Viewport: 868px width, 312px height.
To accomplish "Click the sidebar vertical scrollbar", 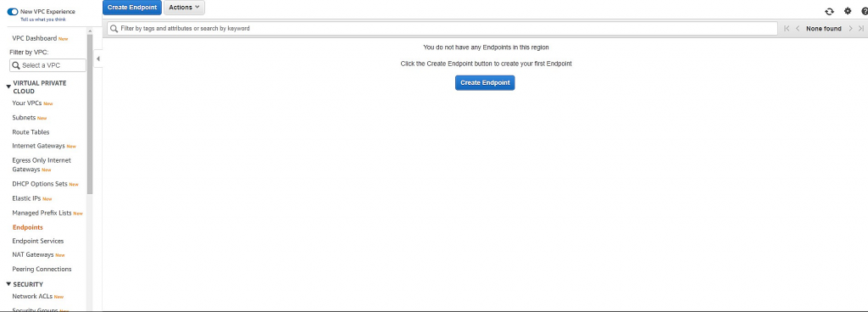I will tap(90, 114).
